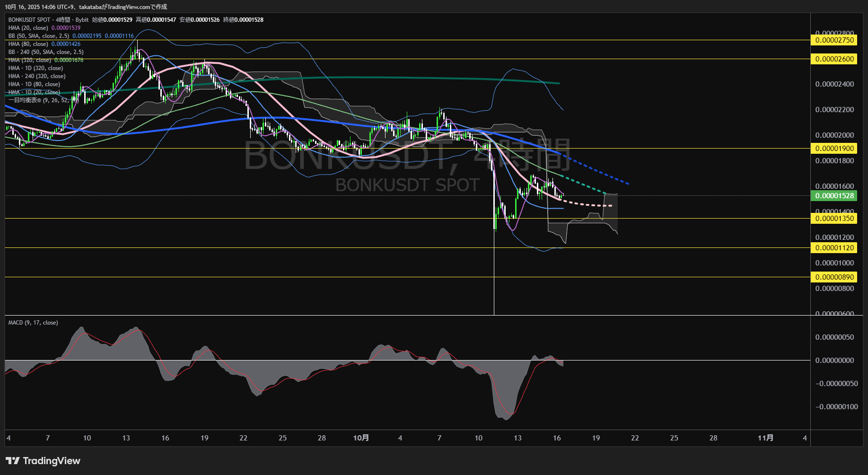
Task: Click the 10月 marker on time axis
Action: pyautogui.click(x=361, y=438)
